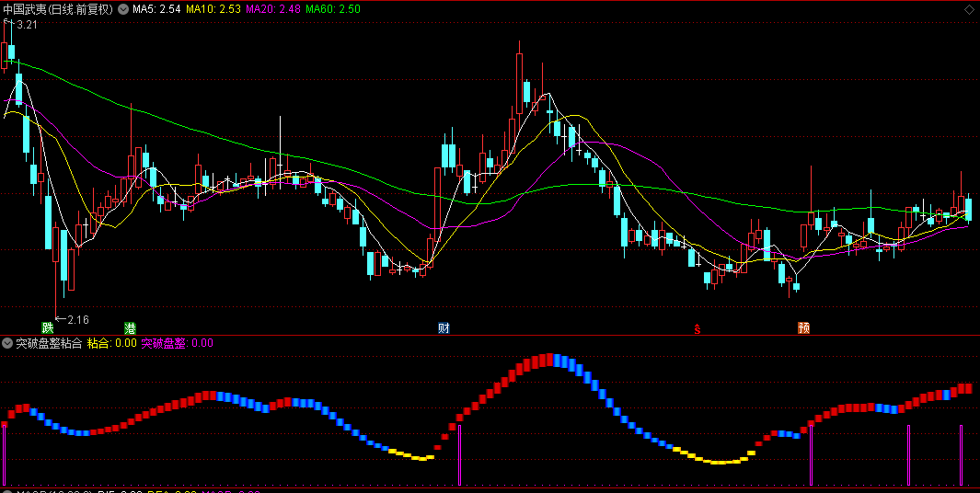Click the magenta signal bar below 预 marker

(812, 455)
